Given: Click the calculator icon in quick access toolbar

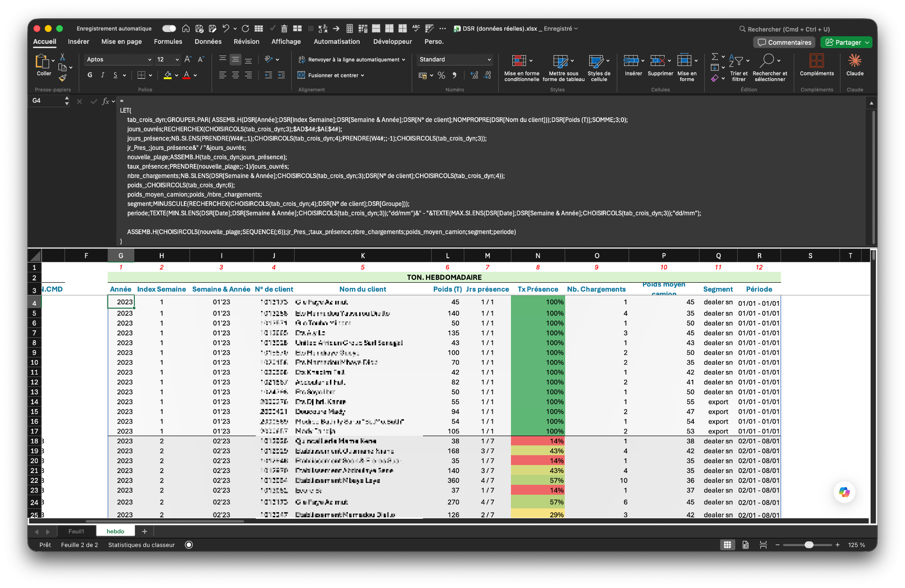Looking at the screenshot, I should 349,29.
